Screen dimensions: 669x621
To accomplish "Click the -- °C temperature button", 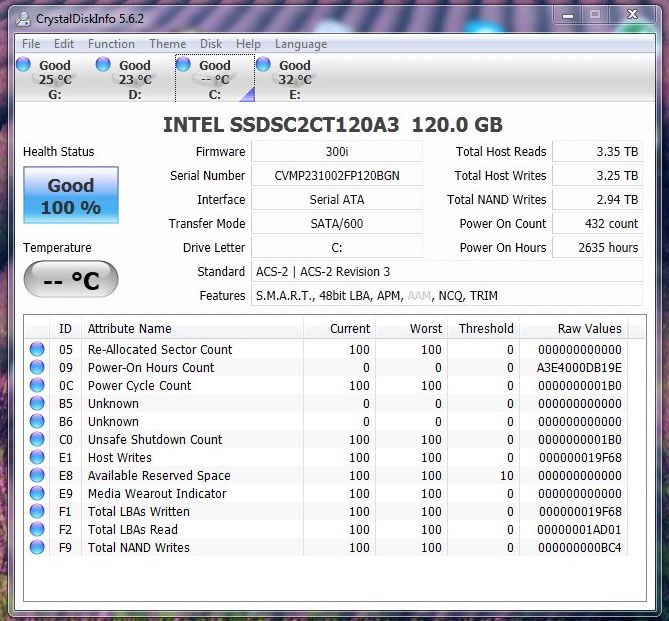I will click(x=71, y=279).
